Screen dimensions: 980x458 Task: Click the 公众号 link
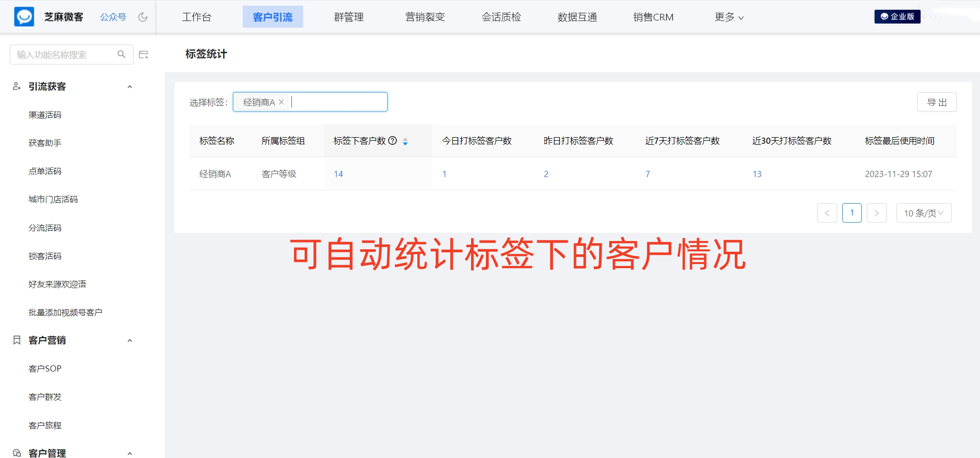[x=113, y=17]
